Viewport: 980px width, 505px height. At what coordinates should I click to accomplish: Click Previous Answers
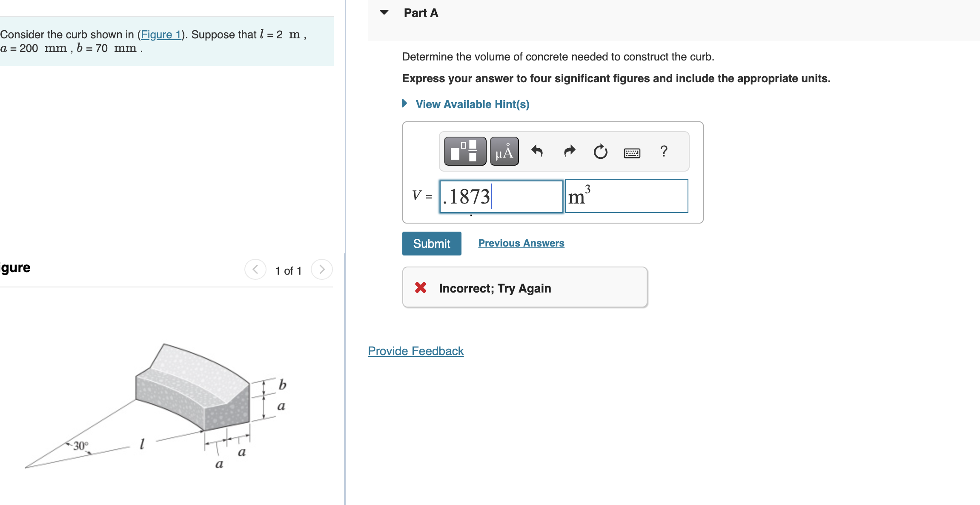pyautogui.click(x=521, y=243)
